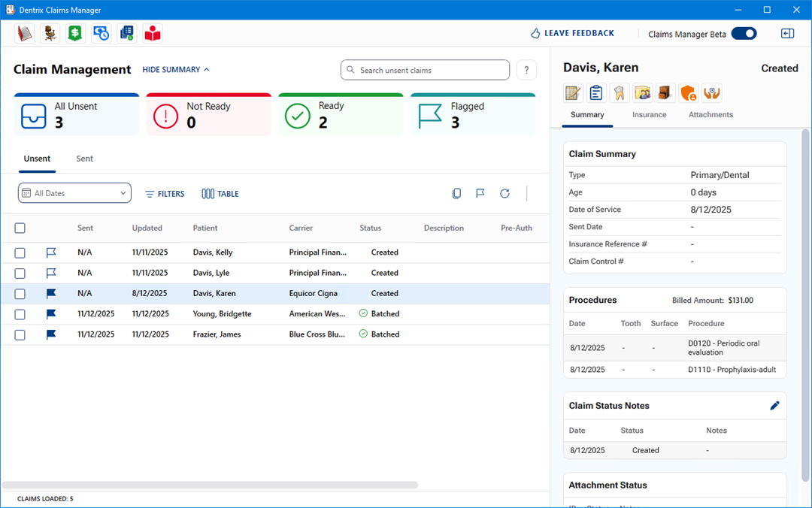Click the Leave Feedback link
The image size is (812, 508).
point(572,33)
